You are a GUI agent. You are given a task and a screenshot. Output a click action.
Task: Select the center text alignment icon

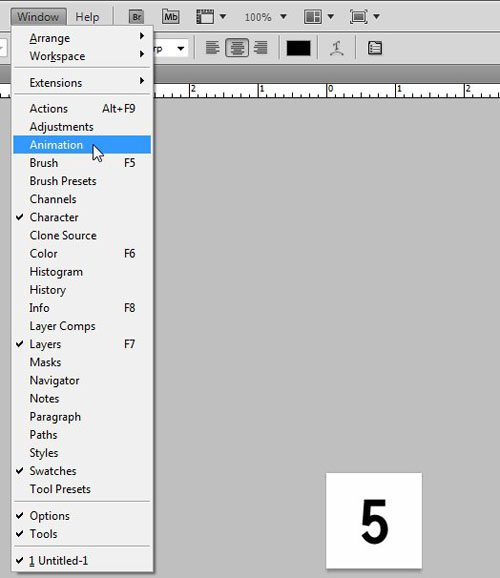click(237, 48)
